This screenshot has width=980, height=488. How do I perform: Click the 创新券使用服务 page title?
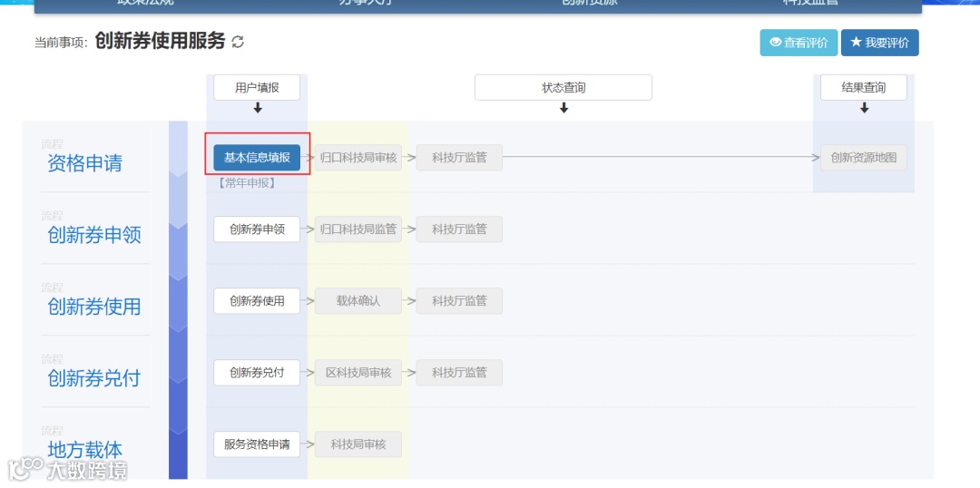pos(160,41)
